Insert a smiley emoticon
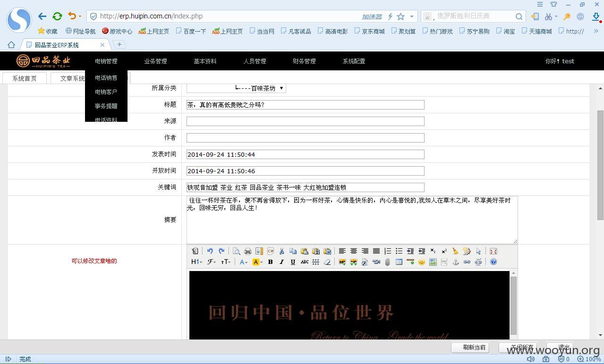Image resolution: width=604 pixels, height=364 pixels. pos(421,262)
